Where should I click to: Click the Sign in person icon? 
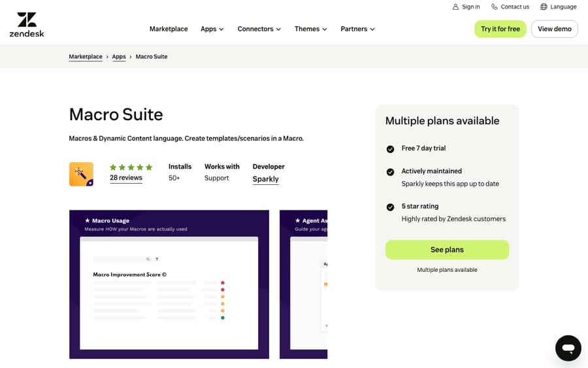pos(455,7)
